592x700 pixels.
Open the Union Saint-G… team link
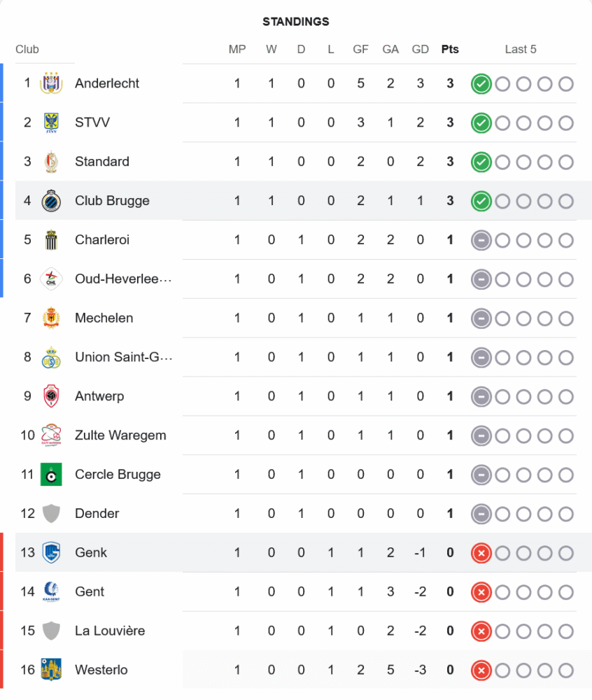123,357
